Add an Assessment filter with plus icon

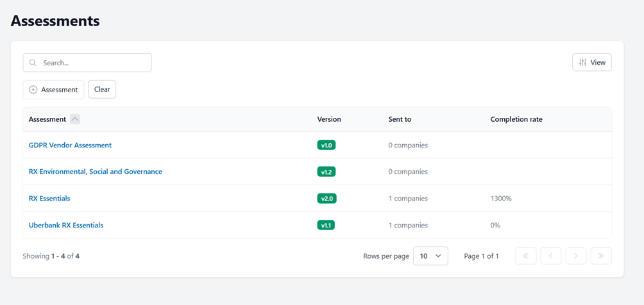point(53,90)
